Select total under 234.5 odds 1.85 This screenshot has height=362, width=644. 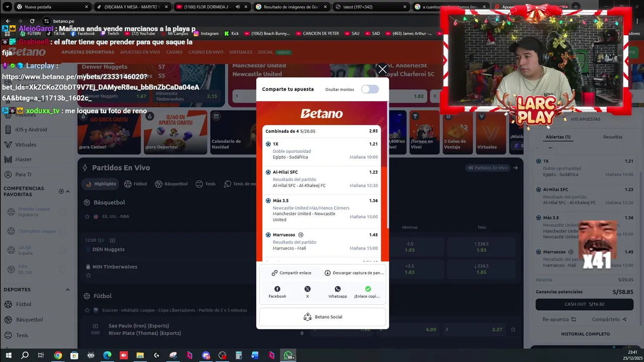pos(481,269)
